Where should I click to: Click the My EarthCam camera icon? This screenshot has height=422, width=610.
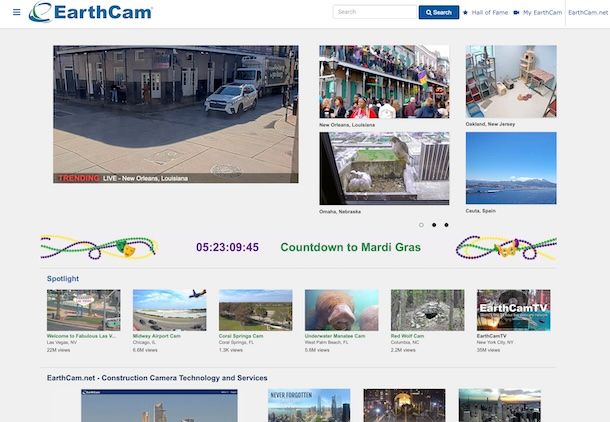515,12
